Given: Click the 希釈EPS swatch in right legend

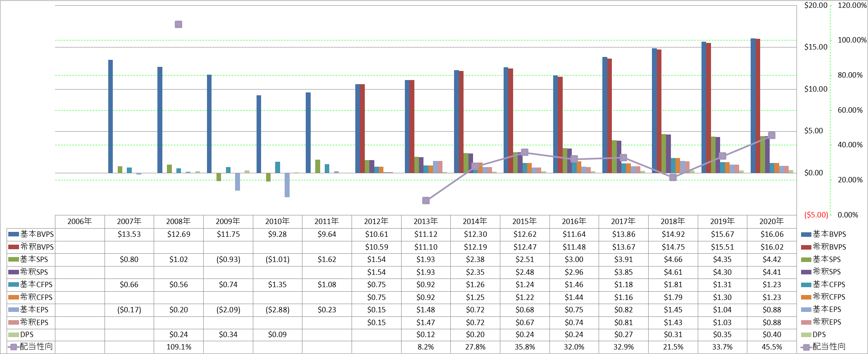Looking at the screenshot, I should [806, 322].
